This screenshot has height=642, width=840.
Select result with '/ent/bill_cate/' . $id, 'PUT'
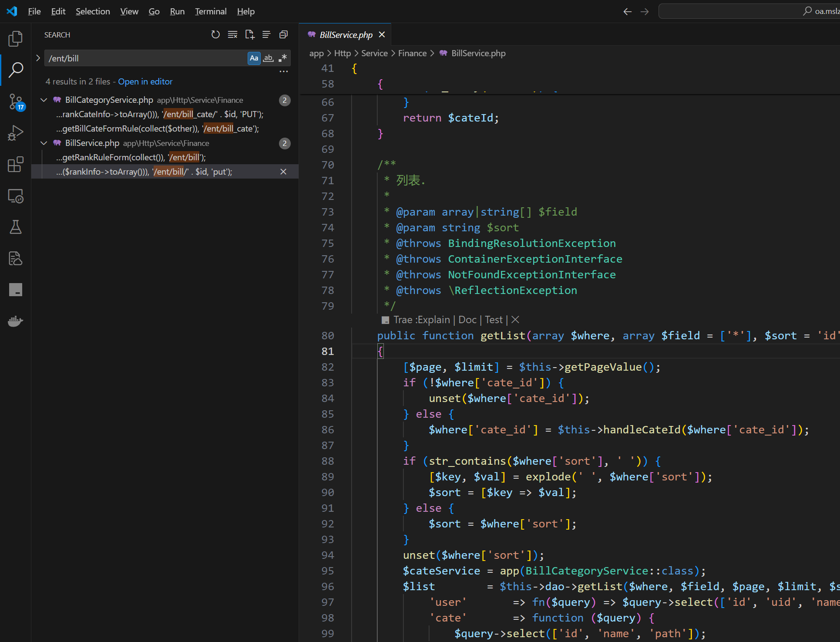(x=160, y=114)
